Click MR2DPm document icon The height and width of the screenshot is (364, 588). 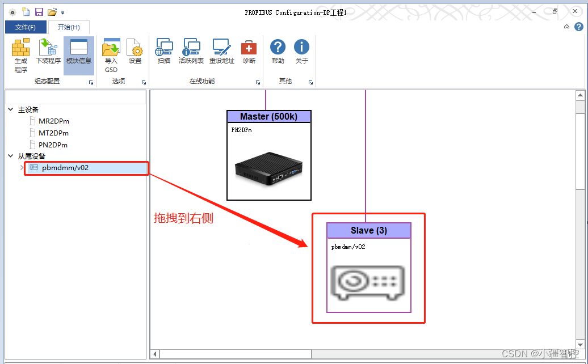click(32, 121)
